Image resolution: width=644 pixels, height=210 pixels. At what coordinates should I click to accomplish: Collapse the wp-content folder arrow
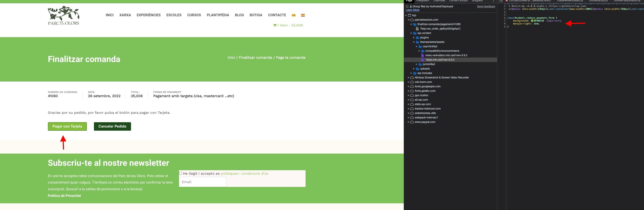point(411,33)
